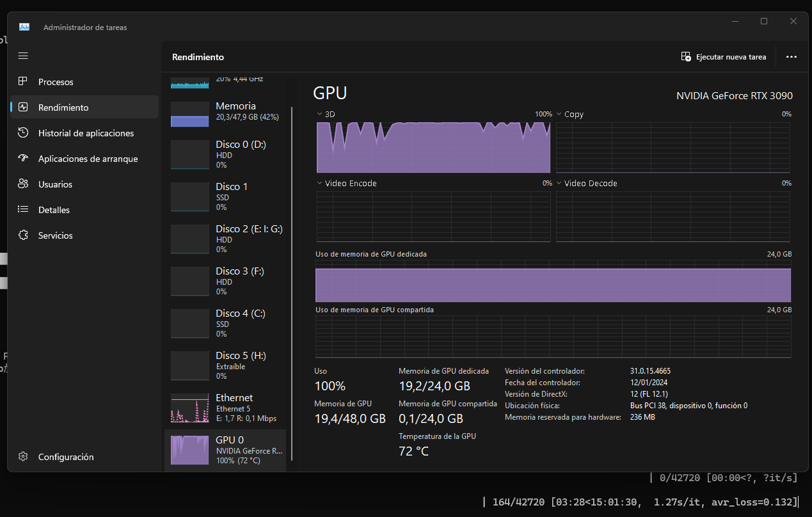The image size is (812, 517).
Task: Click the Ejecutar nueva tarea icon
Action: point(686,57)
